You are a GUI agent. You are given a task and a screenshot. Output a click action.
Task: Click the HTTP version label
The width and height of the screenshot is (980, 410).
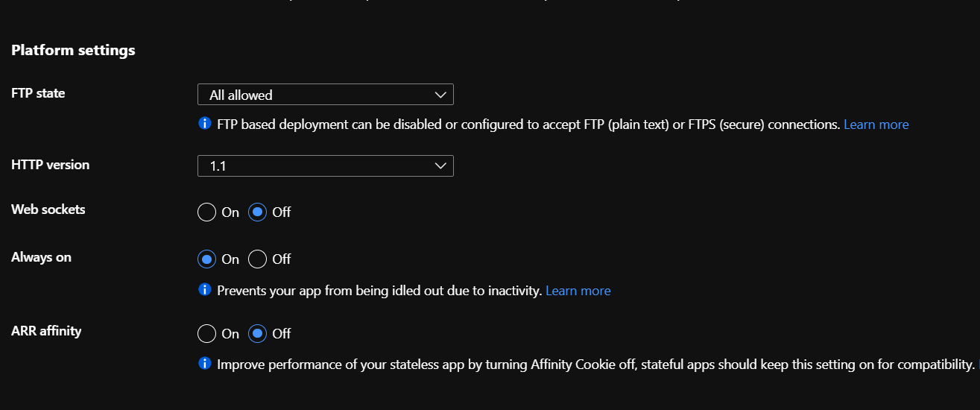coord(50,165)
